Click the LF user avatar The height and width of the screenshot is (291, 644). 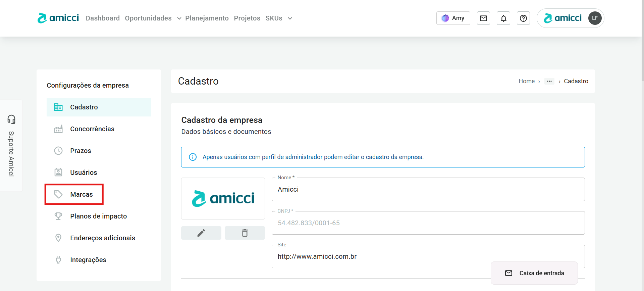click(595, 18)
